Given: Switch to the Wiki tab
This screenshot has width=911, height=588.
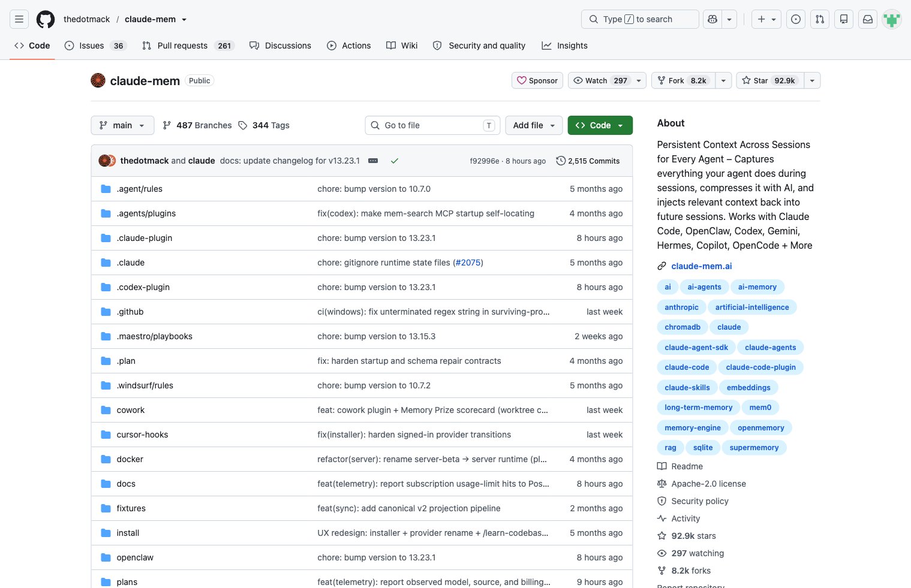Looking at the screenshot, I should click(x=402, y=46).
